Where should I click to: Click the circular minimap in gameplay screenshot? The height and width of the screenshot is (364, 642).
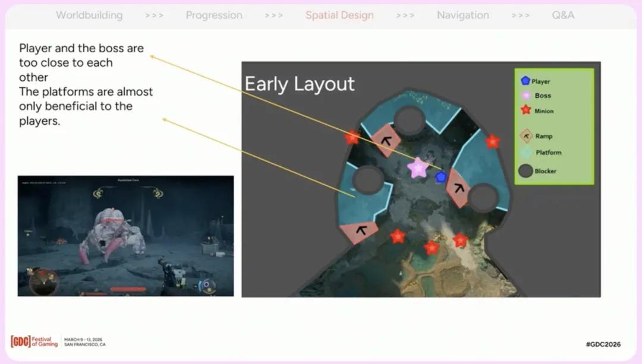[x=44, y=281]
